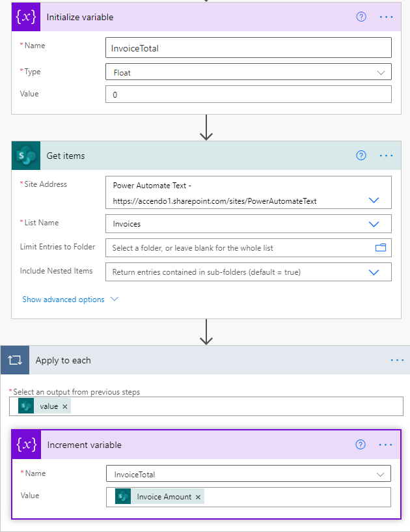This screenshot has height=532, width=410.
Task: Open the ellipsis menu on Get items
Action: coord(386,155)
